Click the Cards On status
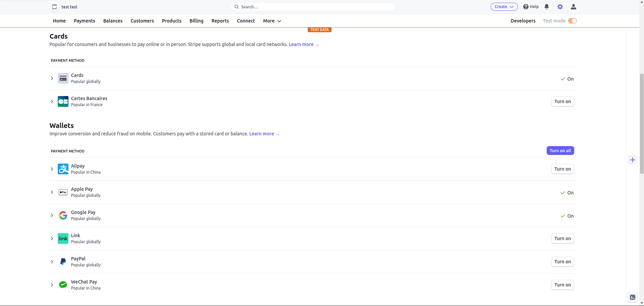Screen dimensions: 644x306 567,79
